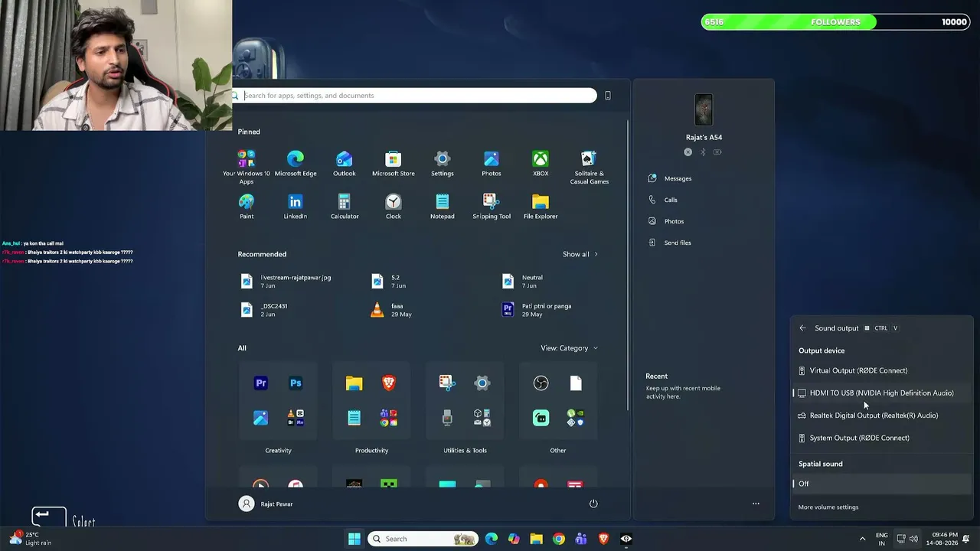Open the Start menu Windows logo button
The width and height of the screenshot is (980, 551).
(x=354, y=539)
